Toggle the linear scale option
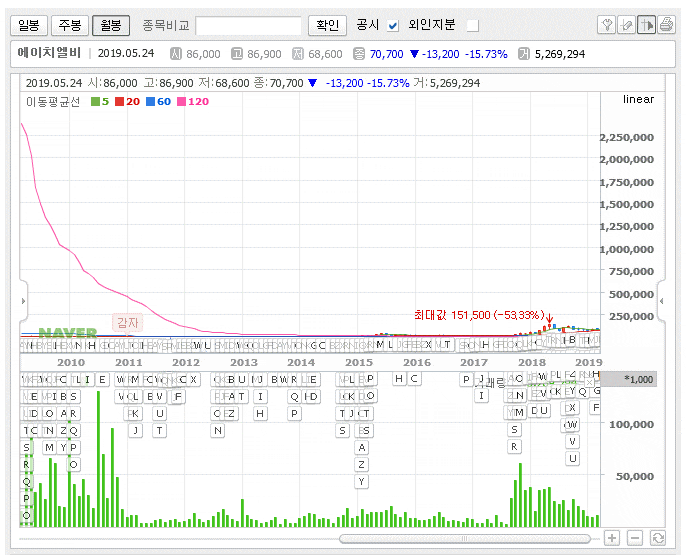The image size is (686, 555). click(x=638, y=99)
